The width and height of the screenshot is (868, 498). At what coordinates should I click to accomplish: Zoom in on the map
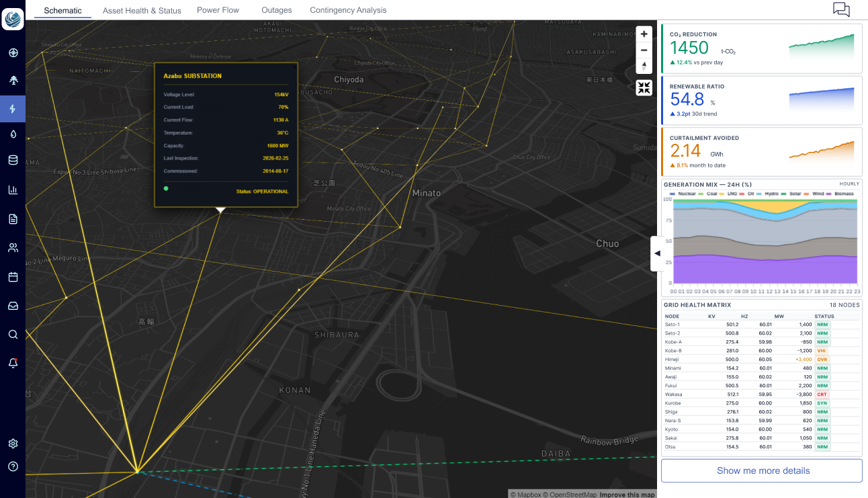pos(644,34)
